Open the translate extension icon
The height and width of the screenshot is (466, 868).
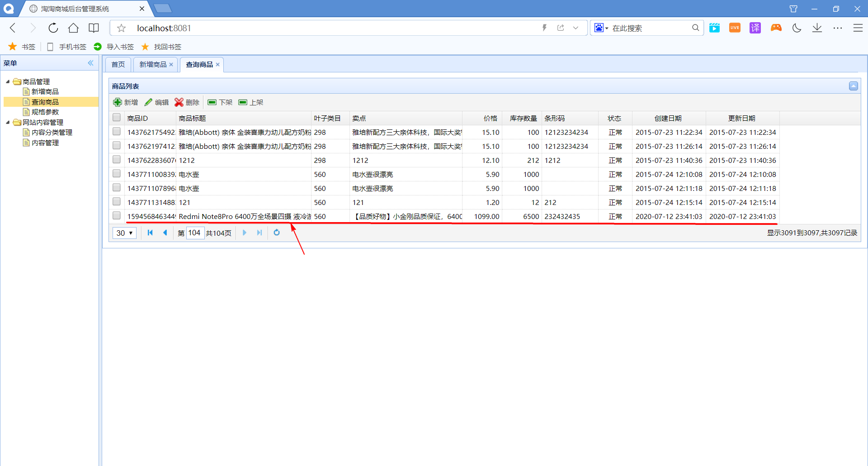pos(755,28)
